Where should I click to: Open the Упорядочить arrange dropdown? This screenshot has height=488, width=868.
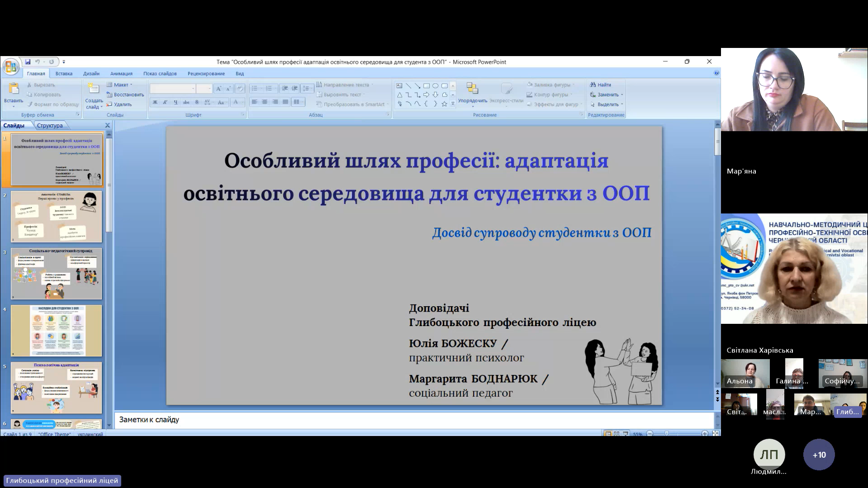tap(472, 101)
